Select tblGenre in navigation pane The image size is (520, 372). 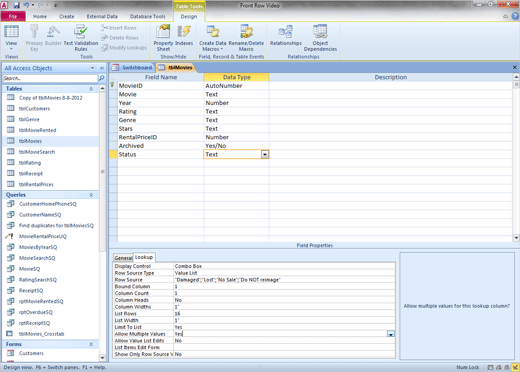[29, 119]
